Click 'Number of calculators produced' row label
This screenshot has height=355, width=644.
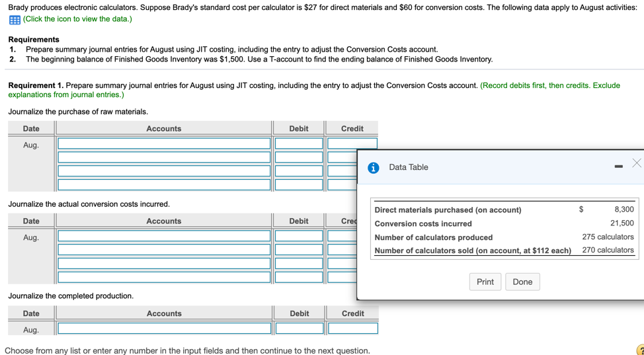(433, 237)
